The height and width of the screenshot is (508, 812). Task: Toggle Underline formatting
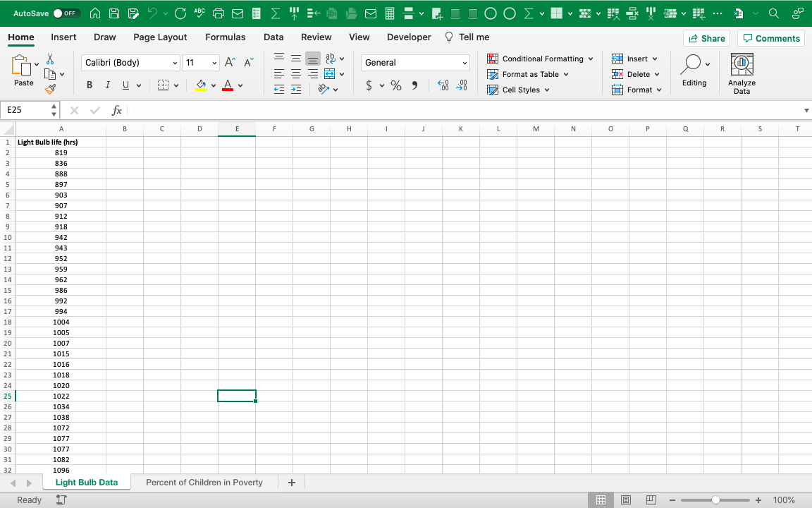126,85
